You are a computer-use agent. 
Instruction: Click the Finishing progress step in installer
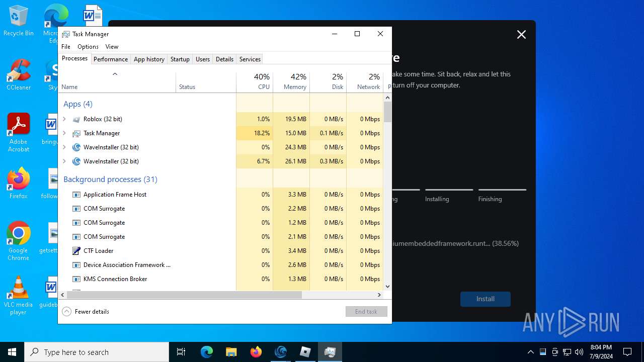[502, 196]
